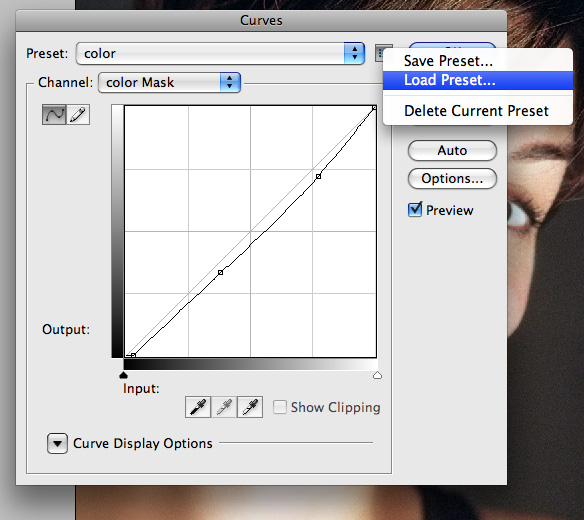The width and height of the screenshot is (584, 520).
Task: Select the curve point editing tool
Action: [54, 114]
